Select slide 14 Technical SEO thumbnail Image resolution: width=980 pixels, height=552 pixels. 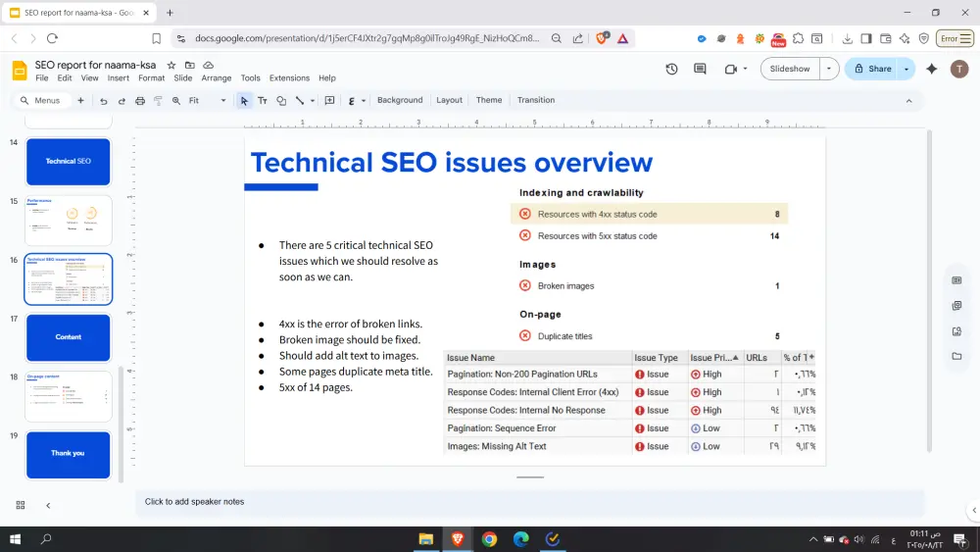click(x=69, y=162)
